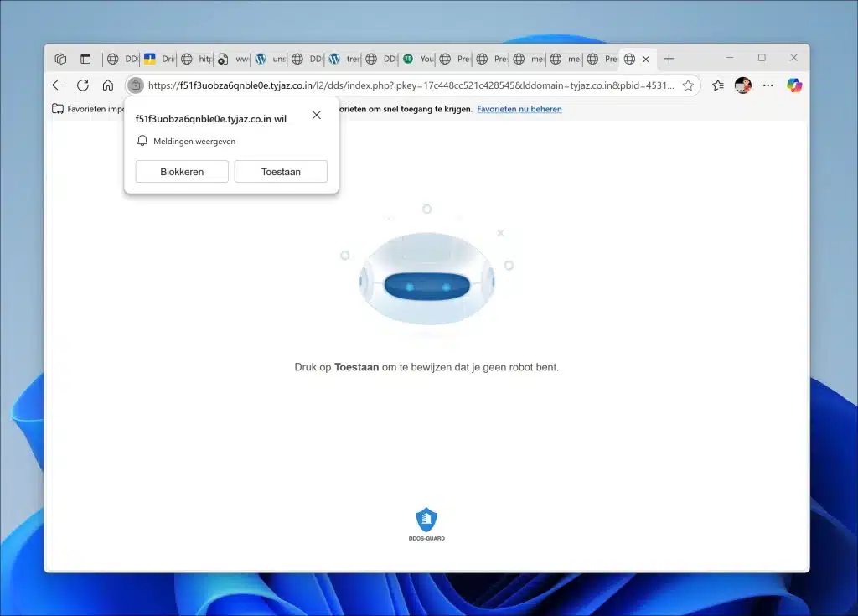Switch to the 'Dri' tab
The height and width of the screenshot is (616, 858).
159,59
